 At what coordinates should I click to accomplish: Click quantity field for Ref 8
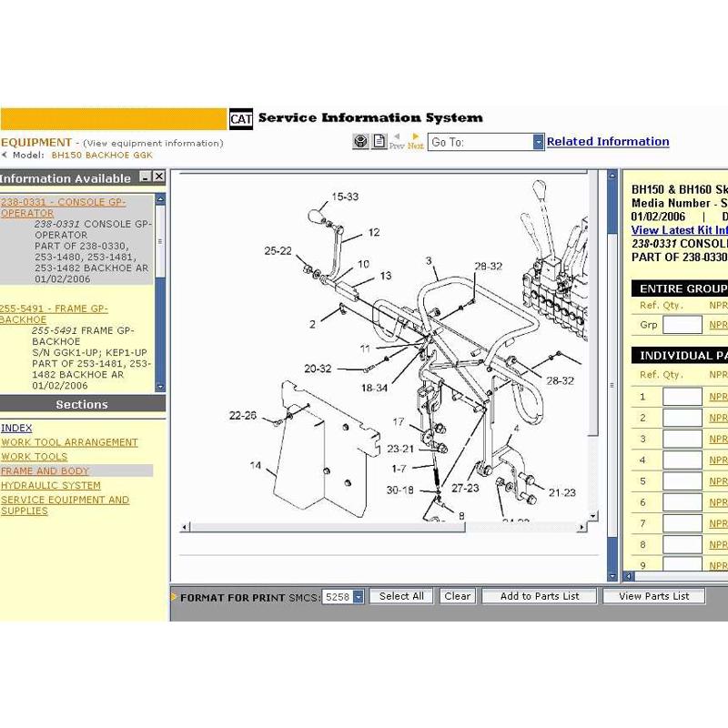(x=682, y=544)
